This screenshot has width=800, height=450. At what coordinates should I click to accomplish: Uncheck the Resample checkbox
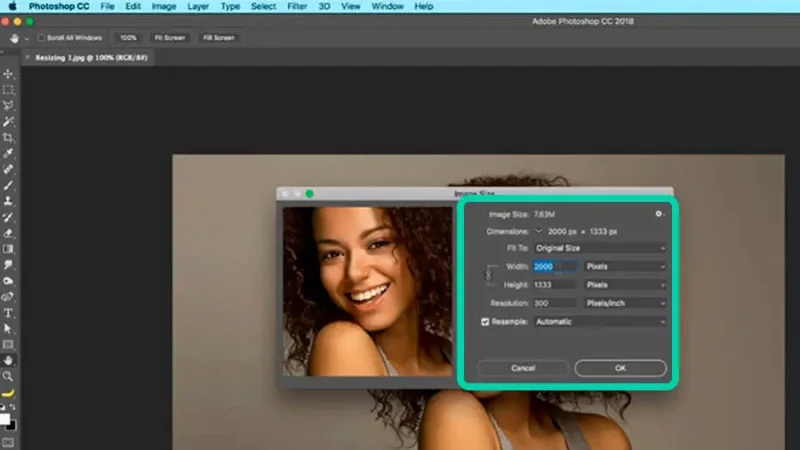pyautogui.click(x=485, y=322)
